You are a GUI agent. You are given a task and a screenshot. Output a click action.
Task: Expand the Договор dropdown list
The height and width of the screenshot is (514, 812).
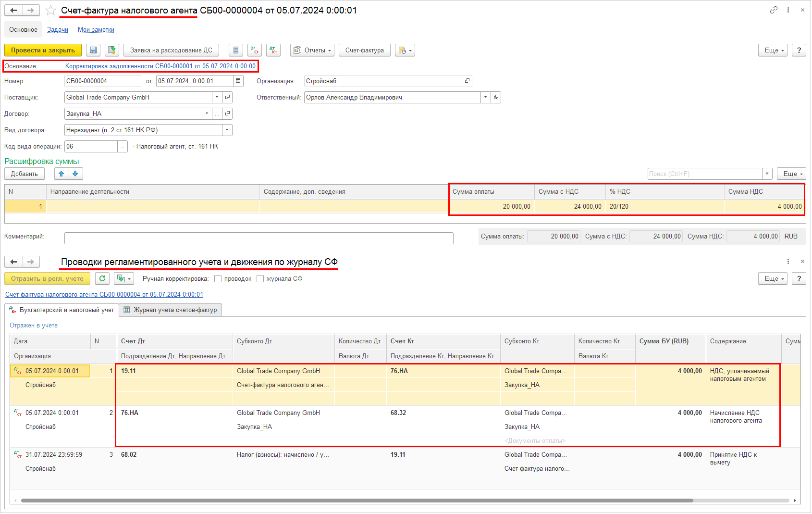pyautogui.click(x=207, y=113)
